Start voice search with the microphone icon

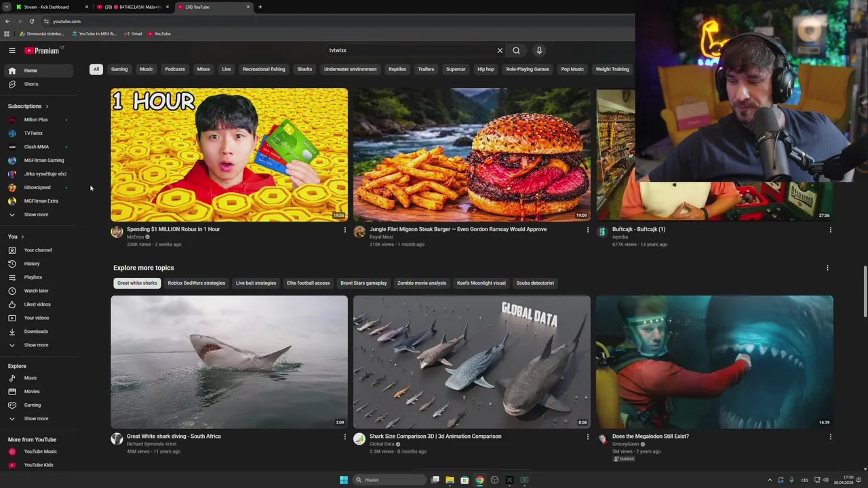(x=539, y=50)
